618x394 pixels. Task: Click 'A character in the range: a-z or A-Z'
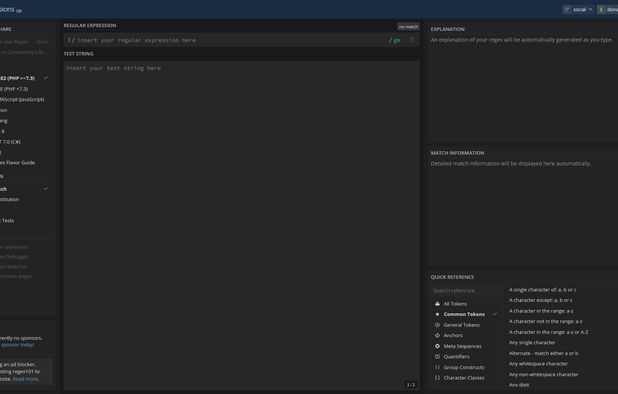pos(549,332)
